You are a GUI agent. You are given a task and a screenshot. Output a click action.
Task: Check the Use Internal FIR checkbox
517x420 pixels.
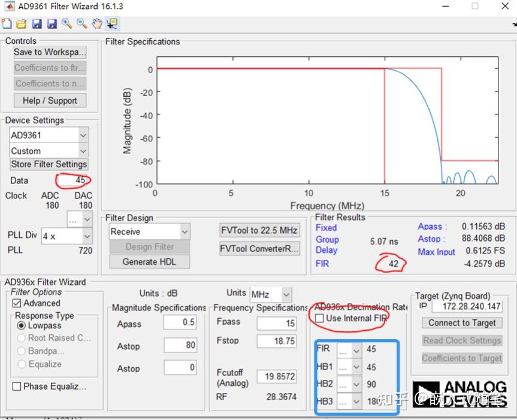(x=319, y=318)
